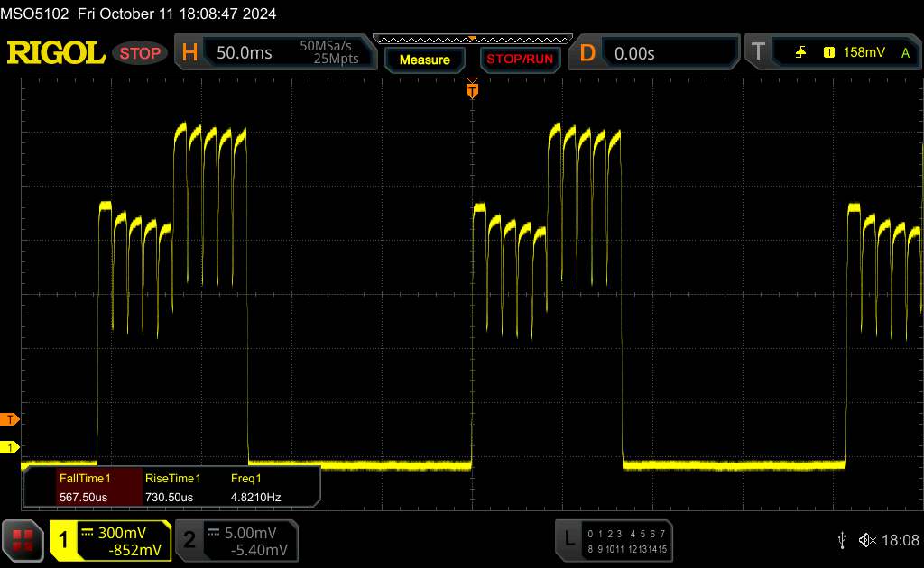
Task: Select the RiseTime1 measurement
Action: [x=172, y=479]
